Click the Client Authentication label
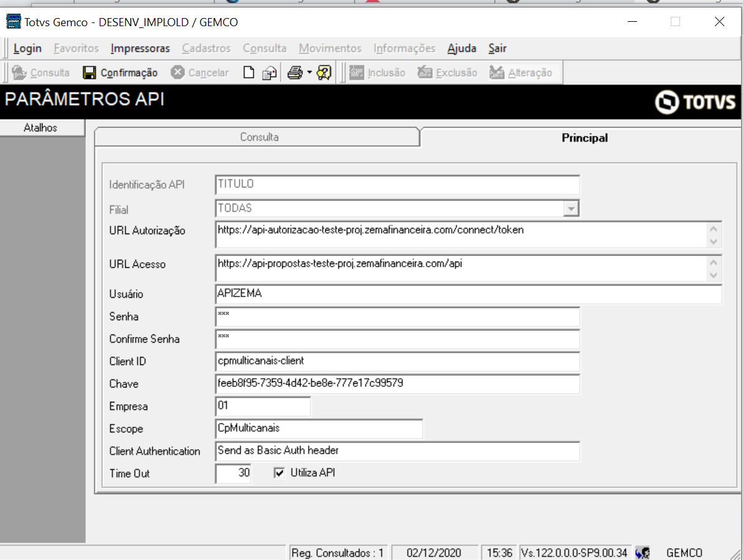 click(155, 451)
